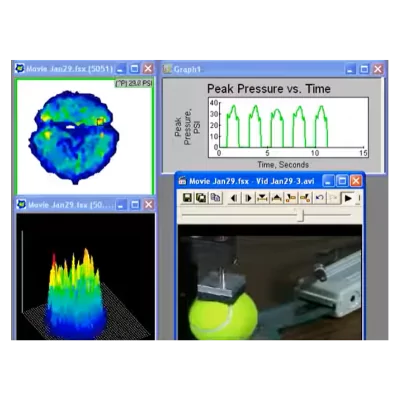The image size is (400, 400).
Task: Click the up-arrow marker icon in video toolbar
Action: click(x=276, y=198)
